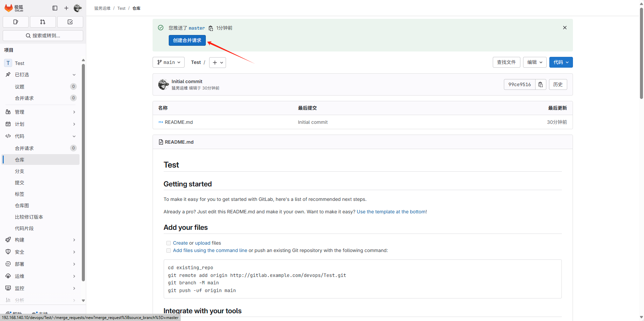The height and width of the screenshot is (321, 644).
Task: Open the issues list icon
Action: point(15,22)
